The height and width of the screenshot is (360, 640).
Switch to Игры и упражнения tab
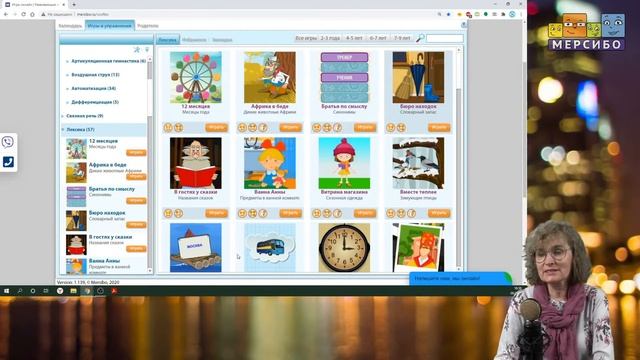[110, 26]
